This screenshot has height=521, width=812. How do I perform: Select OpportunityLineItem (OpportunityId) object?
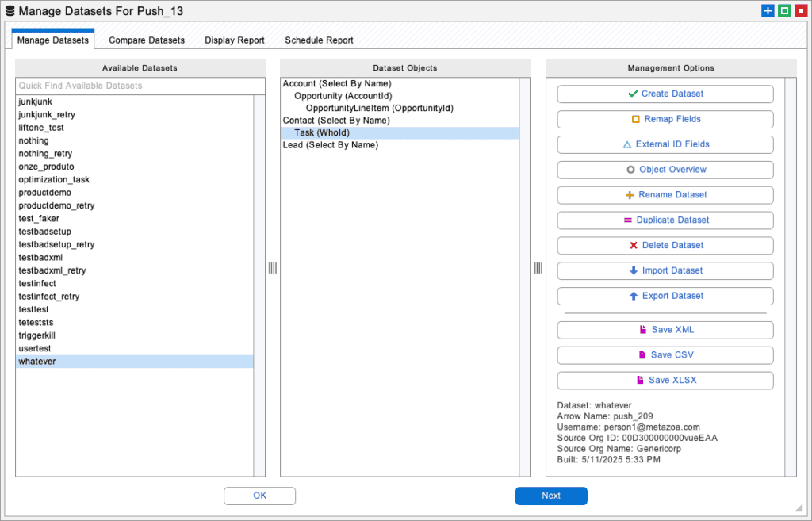[400, 108]
